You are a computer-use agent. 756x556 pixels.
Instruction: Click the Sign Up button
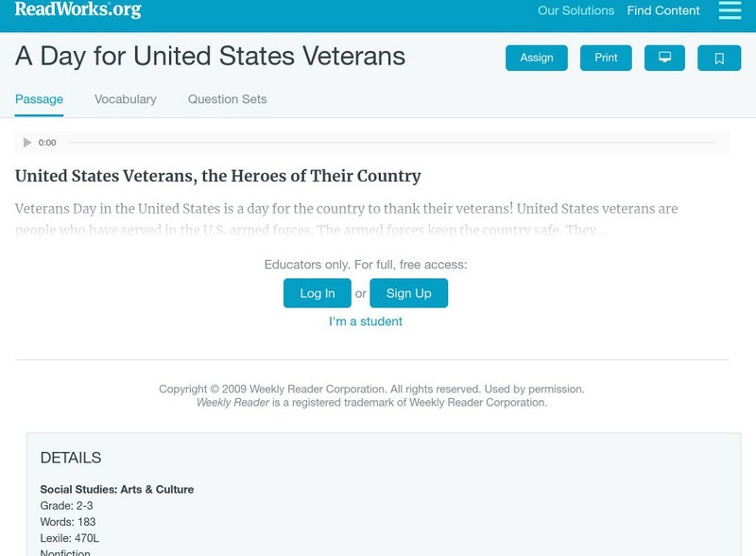[x=408, y=293]
